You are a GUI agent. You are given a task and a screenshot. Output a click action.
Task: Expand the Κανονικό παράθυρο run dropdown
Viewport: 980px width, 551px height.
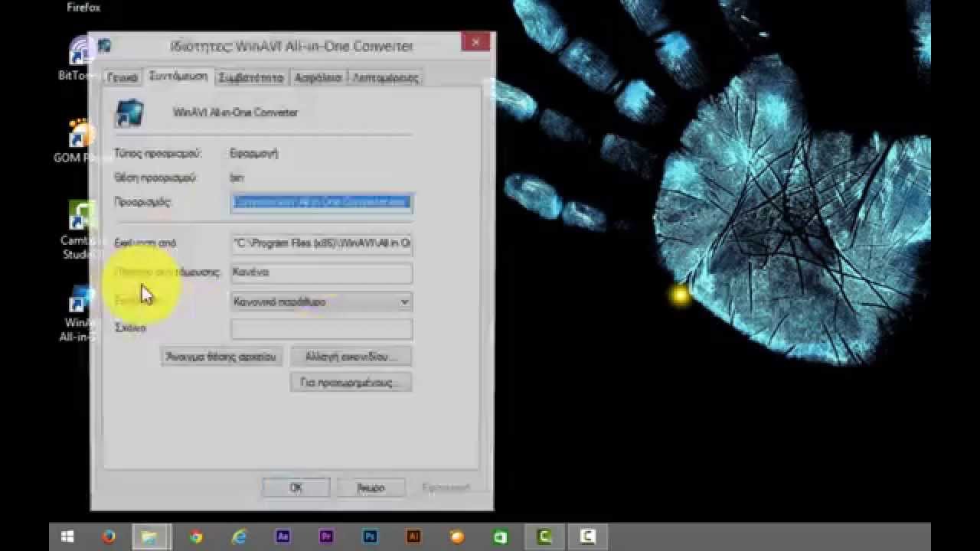point(322,302)
